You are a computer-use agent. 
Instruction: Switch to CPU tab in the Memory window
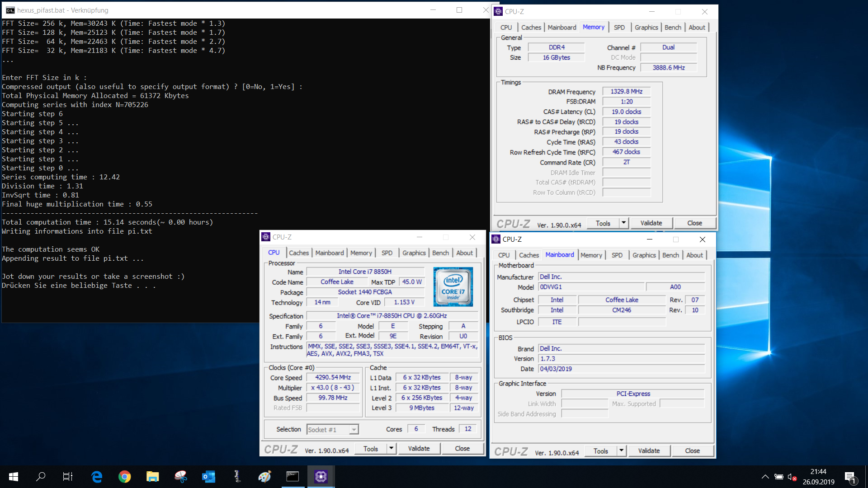[x=506, y=28]
